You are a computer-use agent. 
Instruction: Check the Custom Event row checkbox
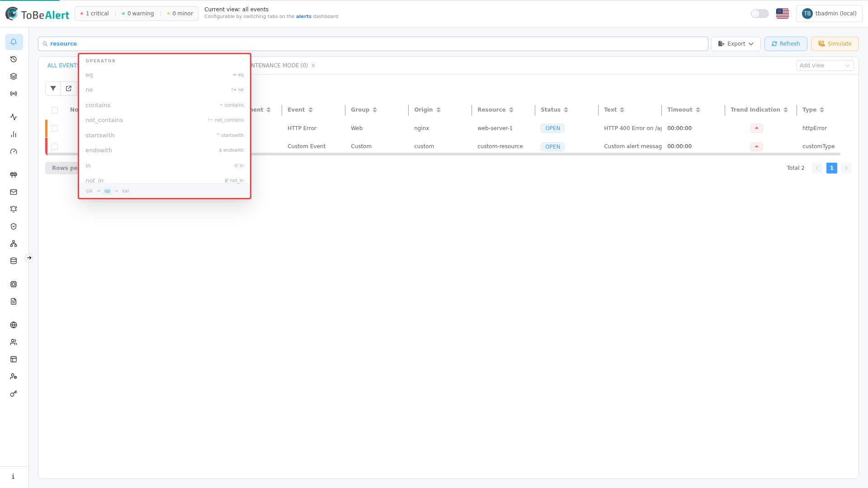pyautogui.click(x=55, y=147)
